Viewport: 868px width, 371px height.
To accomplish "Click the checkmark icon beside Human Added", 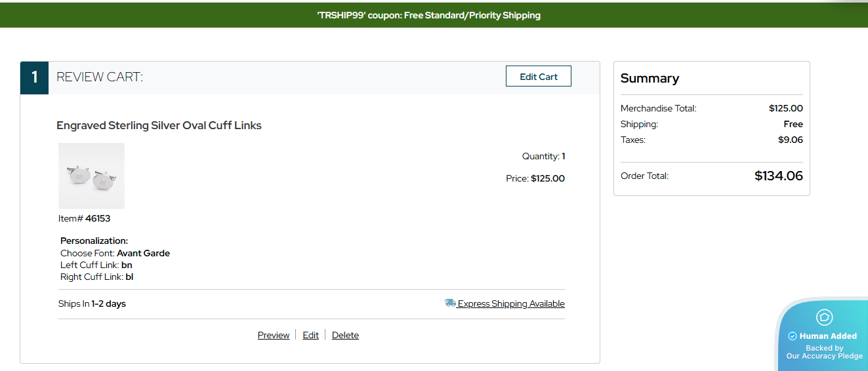I will click(792, 336).
